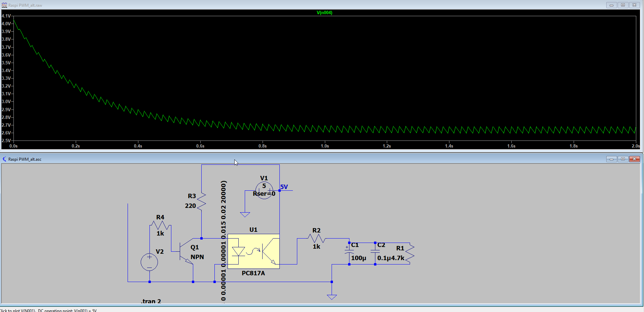
Task: Click the ground symbol at bottom right
Action: 332,297
